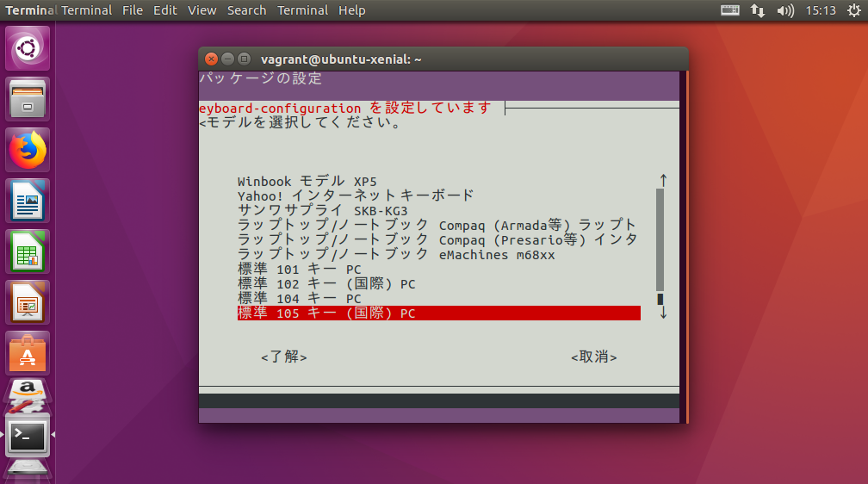Image resolution: width=868 pixels, height=484 pixels.
Task: Open the network connections indicator
Action: [x=757, y=10]
